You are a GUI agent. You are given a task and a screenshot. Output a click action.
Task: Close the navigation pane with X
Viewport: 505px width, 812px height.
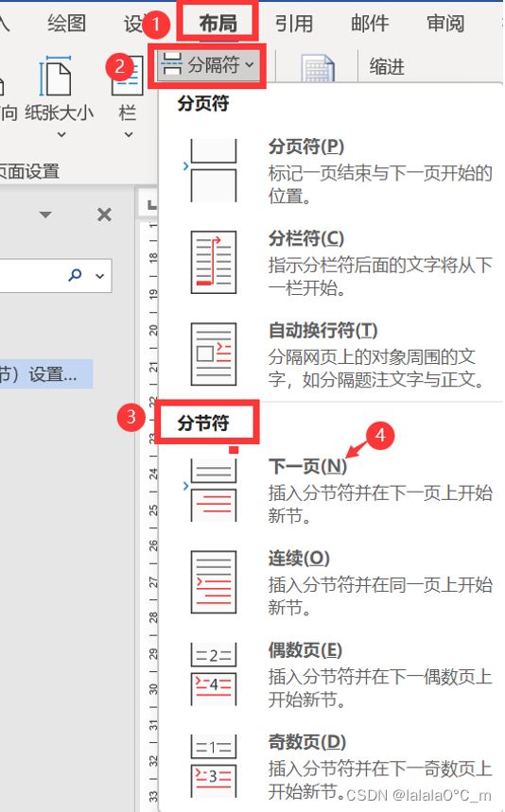tap(105, 215)
